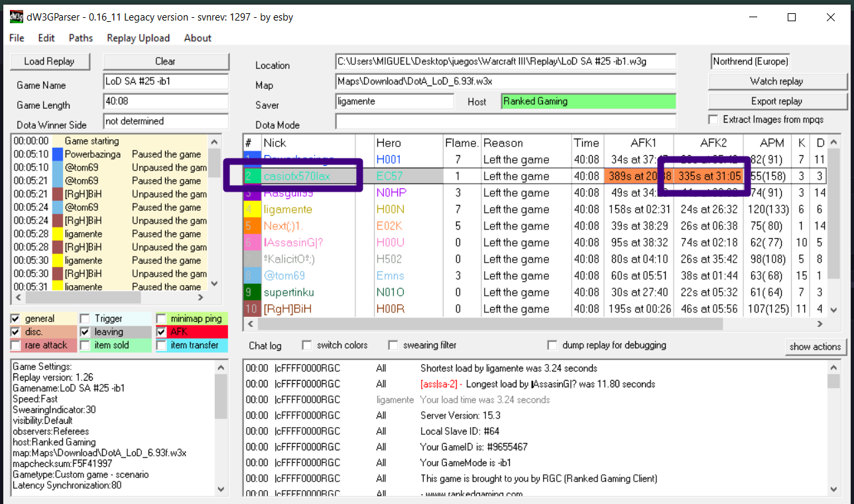Toggle the leaving filter checkbox

point(85,332)
